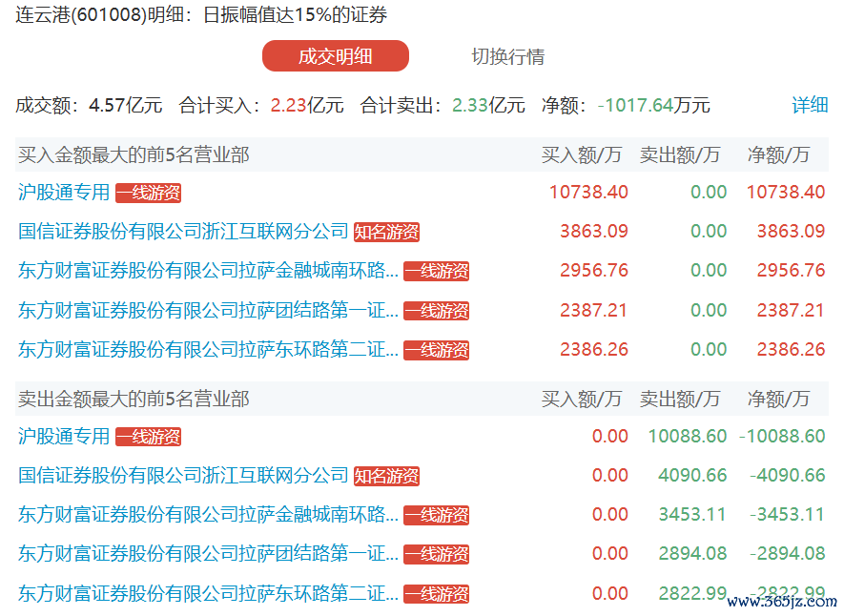Click net value -3453.11 in sell table

(788, 515)
